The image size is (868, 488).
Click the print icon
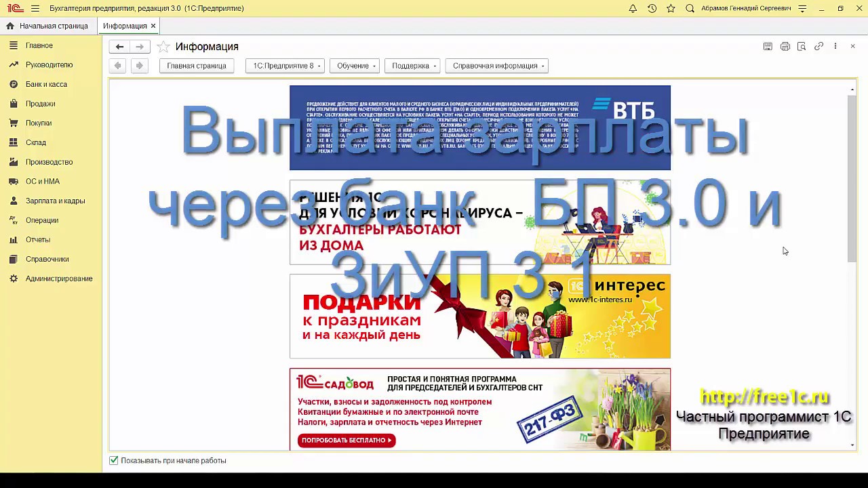[785, 46]
